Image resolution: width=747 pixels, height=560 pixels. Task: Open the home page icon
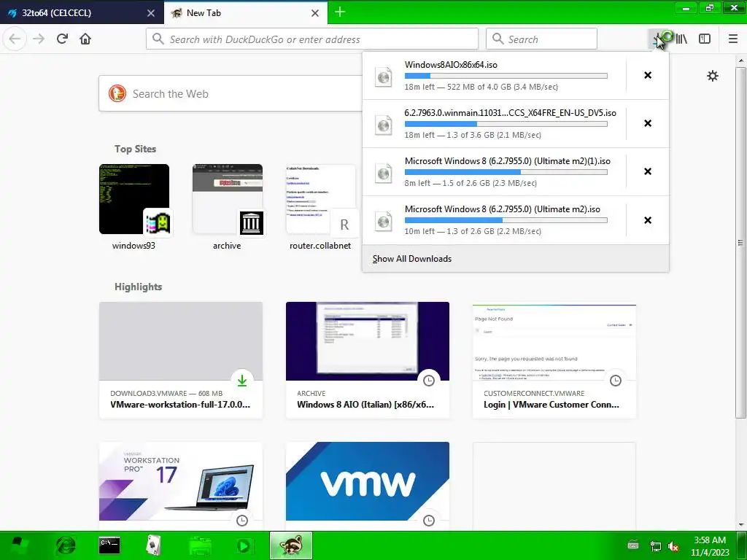(x=85, y=39)
